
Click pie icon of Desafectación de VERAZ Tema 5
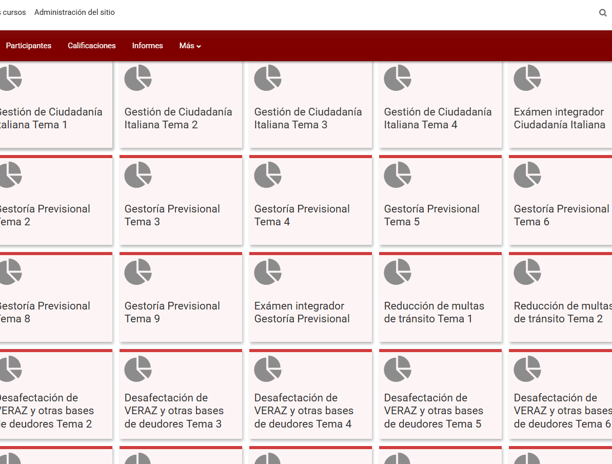click(398, 369)
